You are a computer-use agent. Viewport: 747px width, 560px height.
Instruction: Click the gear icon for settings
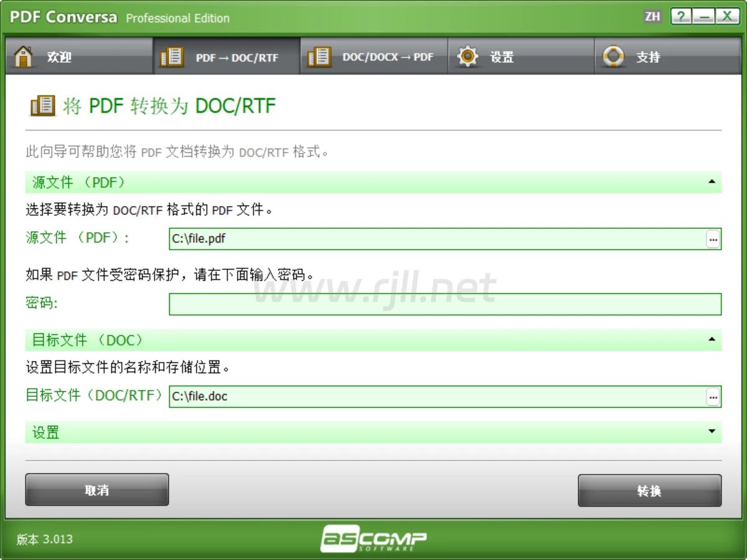point(467,57)
